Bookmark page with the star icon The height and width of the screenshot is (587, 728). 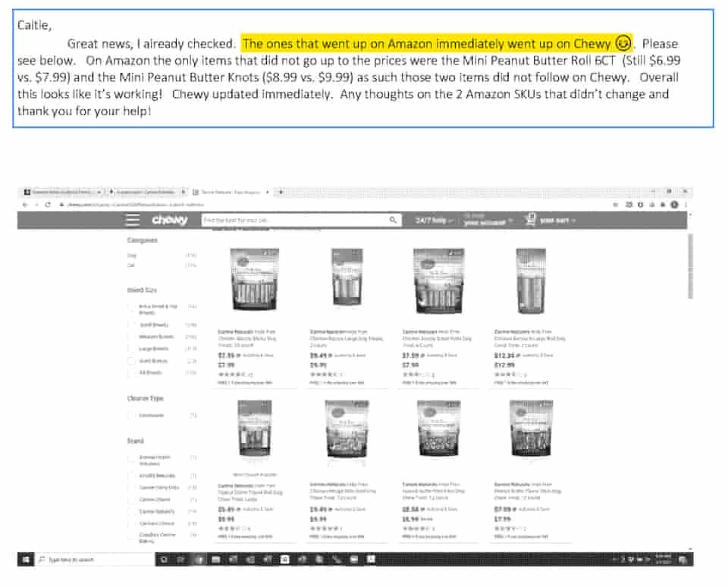coord(616,204)
